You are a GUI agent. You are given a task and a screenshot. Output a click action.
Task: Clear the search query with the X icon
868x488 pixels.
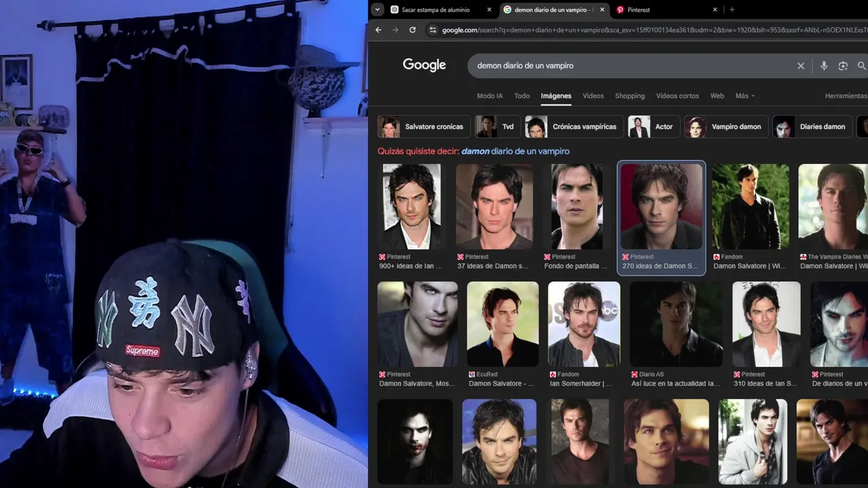pyautogui.click(x=801, y=66)
